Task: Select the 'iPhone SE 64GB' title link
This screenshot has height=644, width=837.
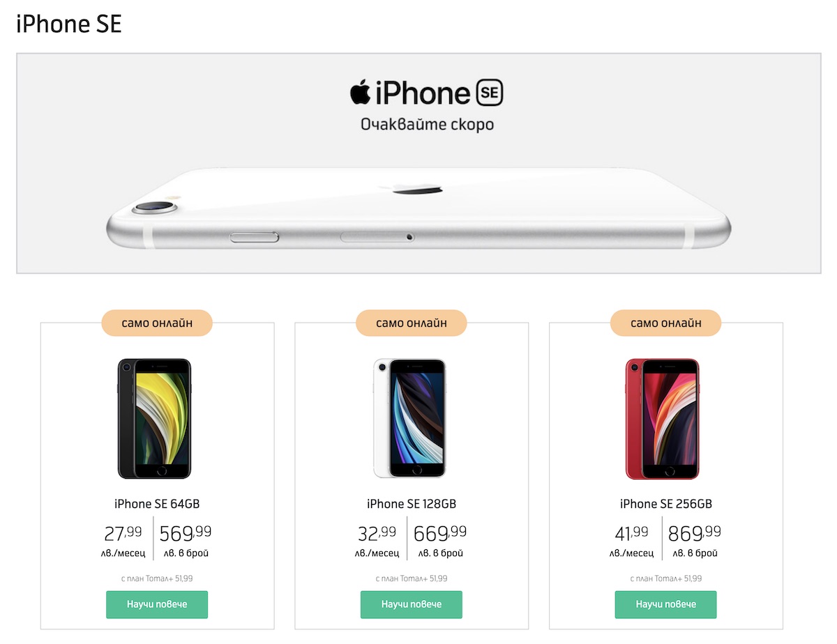Action: [157, 504]
